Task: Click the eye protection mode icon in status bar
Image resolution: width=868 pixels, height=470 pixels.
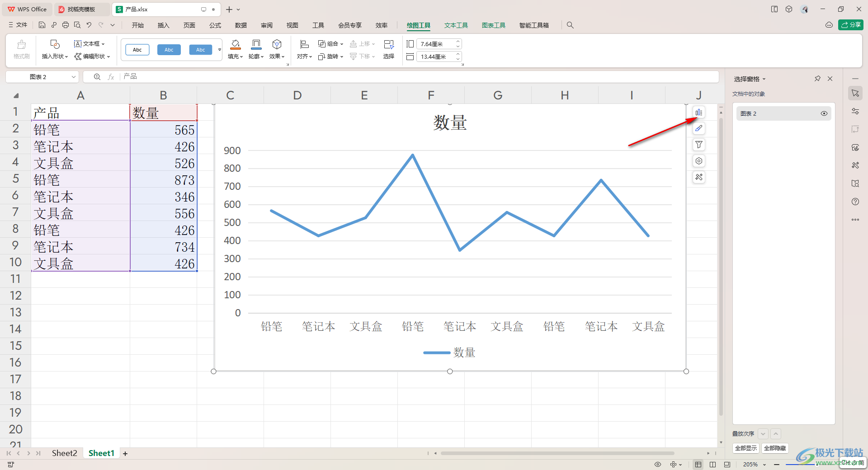Action: (x=658, y=464)
